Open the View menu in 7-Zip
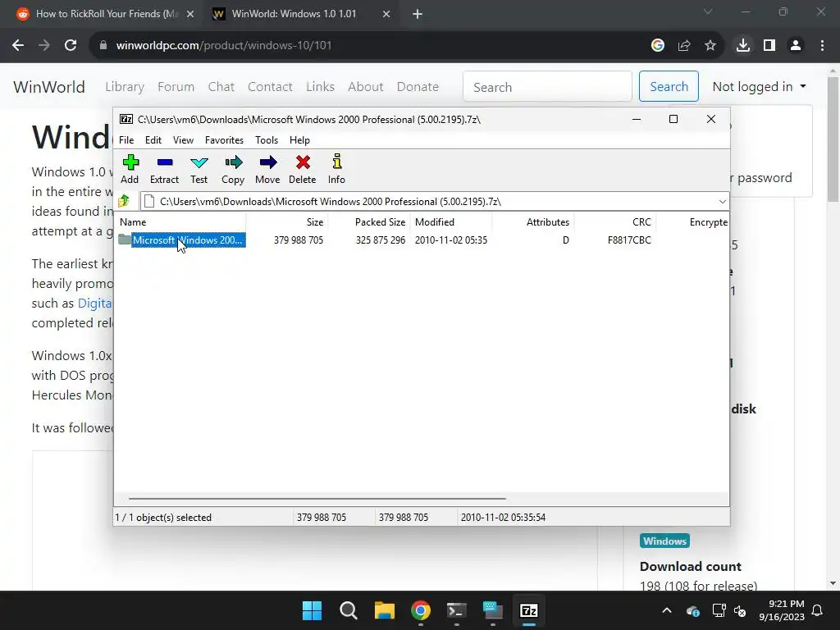 click(183, 139)
